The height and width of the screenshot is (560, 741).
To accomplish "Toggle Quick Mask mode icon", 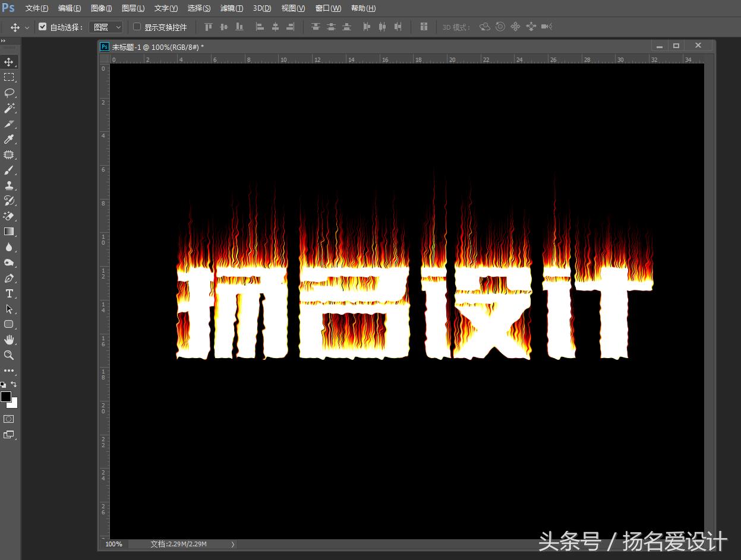I will [x=9, y=419].
